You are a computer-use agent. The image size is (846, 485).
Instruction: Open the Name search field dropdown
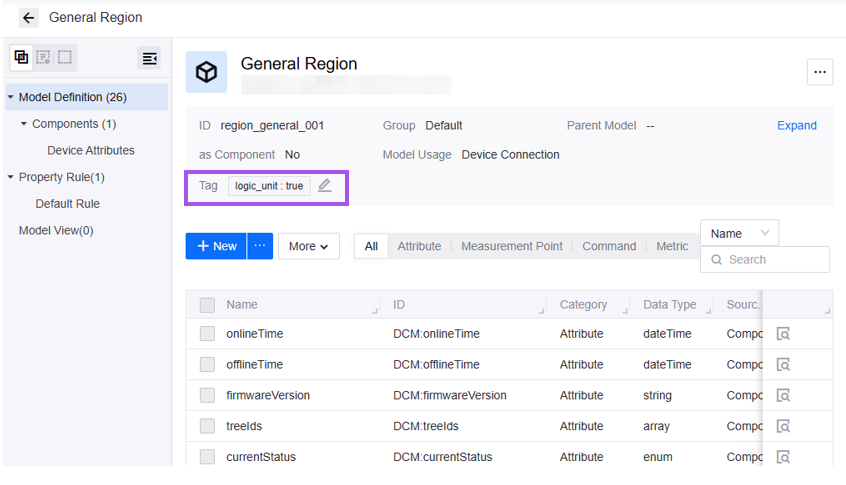click(739, 233)
